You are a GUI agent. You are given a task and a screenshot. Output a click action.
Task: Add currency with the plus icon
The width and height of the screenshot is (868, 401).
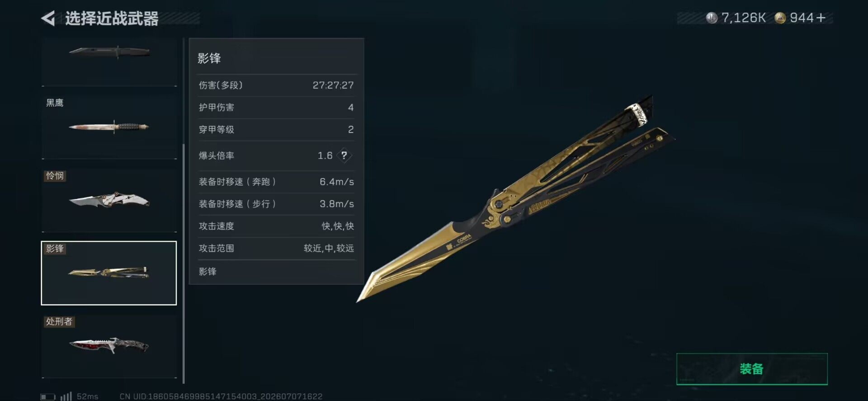click(x=821, y=18)
